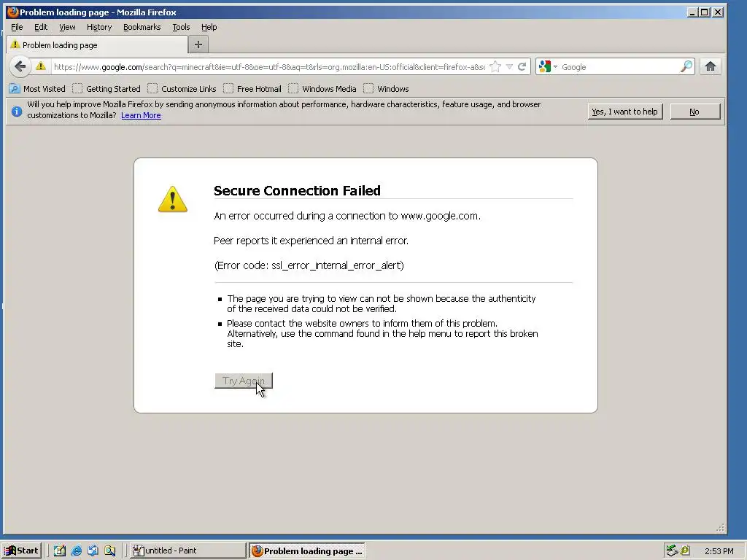Open the Edit menu
Image resolution: width=747 pixels, height=560 pixels.
pyautogui.click(x=41, y=27)
